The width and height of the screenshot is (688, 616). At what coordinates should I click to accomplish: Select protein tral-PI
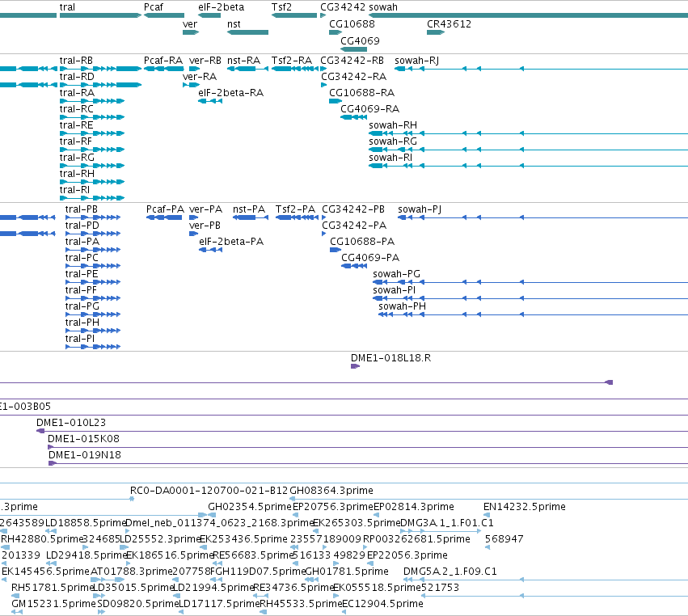[x=80, y=339]
